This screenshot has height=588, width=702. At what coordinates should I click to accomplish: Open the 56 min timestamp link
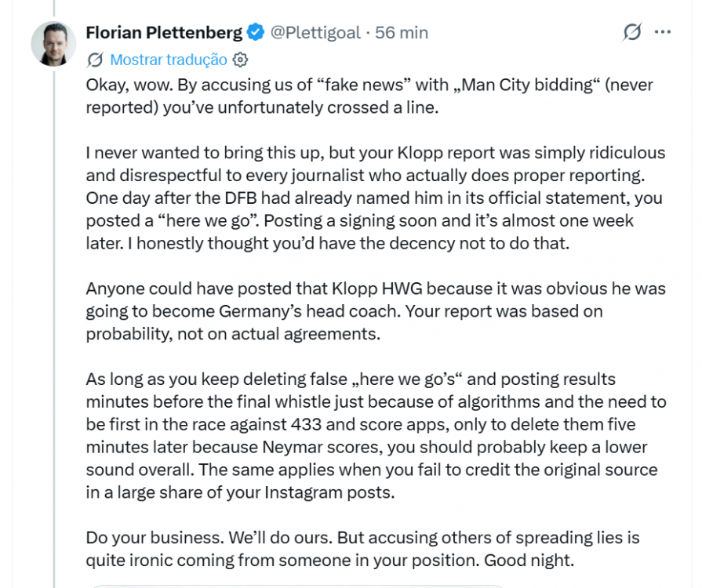click(x=402, y=32)
